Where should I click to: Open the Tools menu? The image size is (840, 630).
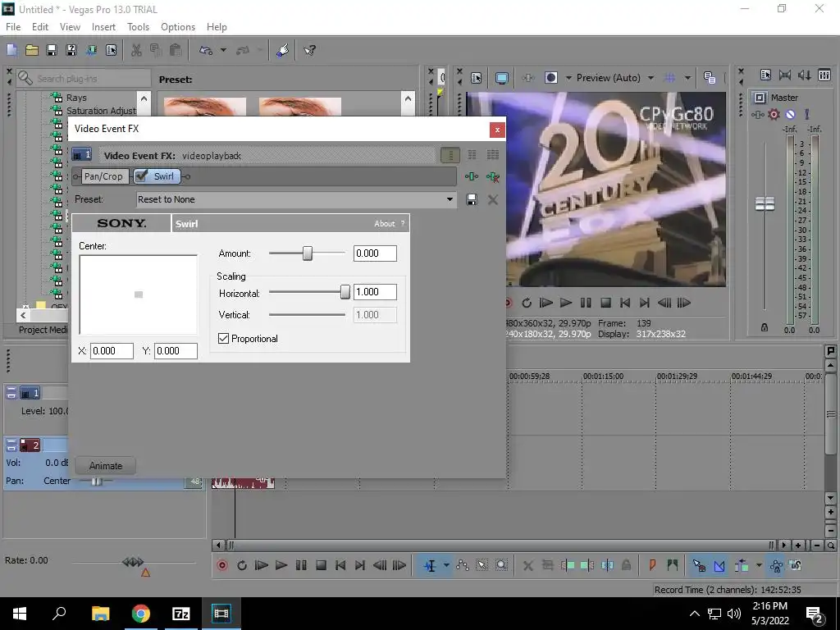coord(138,27)
